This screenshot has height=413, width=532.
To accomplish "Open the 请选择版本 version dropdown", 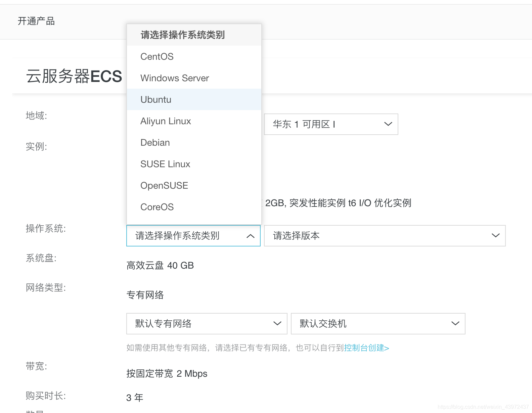I will (385, 236).
